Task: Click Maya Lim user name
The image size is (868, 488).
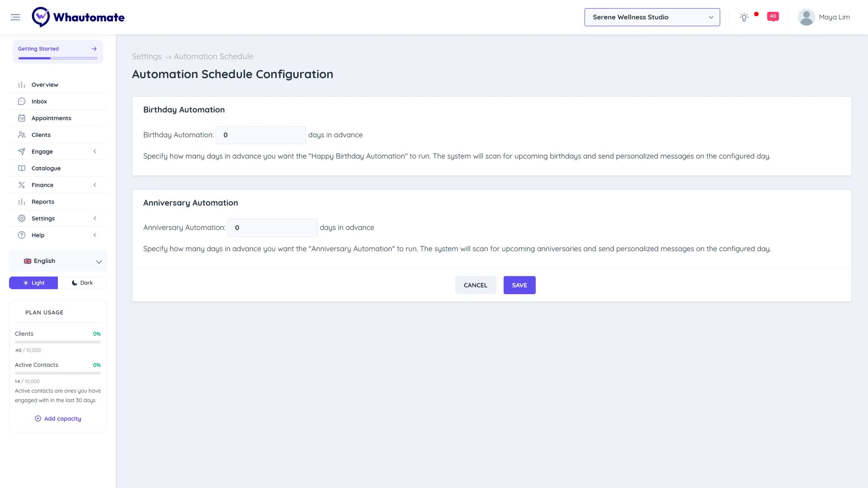Action: tap(834, 17)
